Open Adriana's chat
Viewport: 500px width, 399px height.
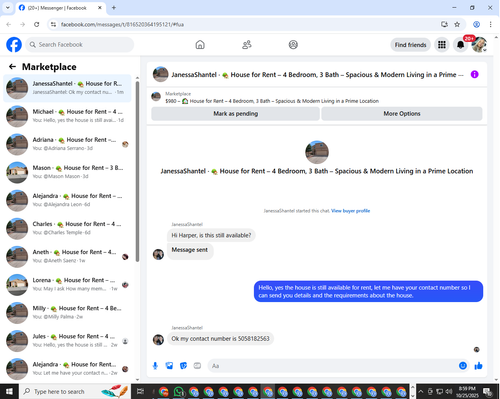click(67, 144)
